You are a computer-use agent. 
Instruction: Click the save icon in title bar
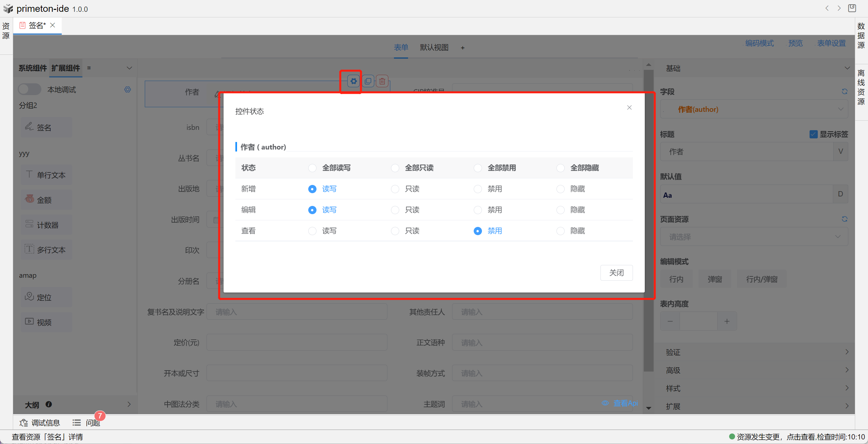click(852, 8)
